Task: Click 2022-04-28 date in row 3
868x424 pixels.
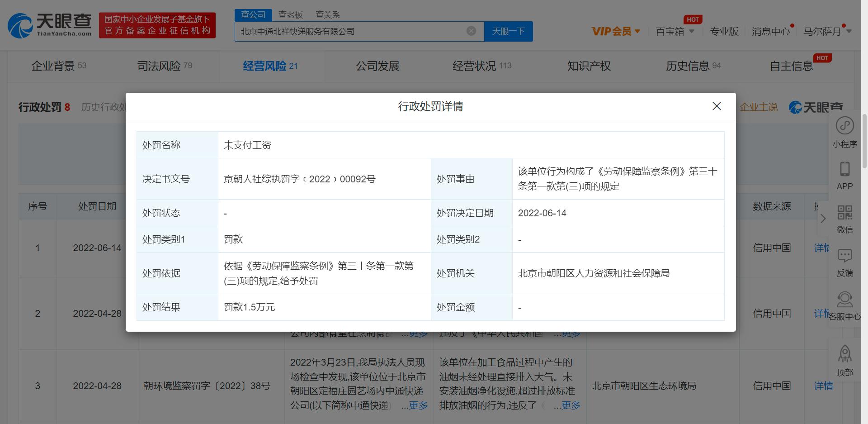Action: (97, 386)
